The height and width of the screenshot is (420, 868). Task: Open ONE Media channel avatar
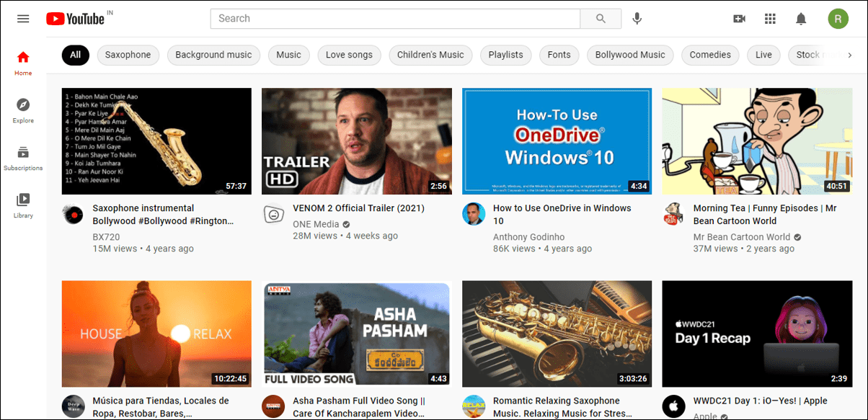[x=273, y=215]
